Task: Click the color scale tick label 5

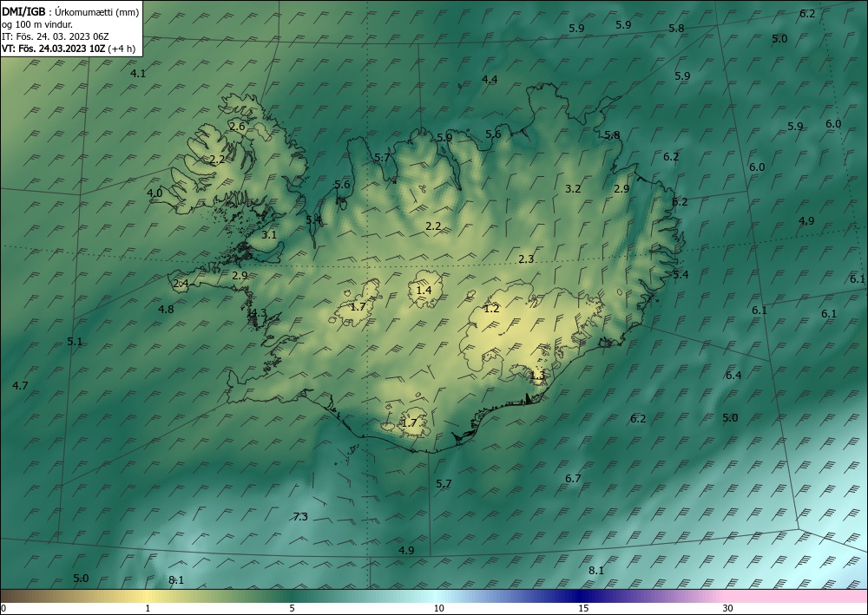Action: pyautogui.click(x=292, y=608)
